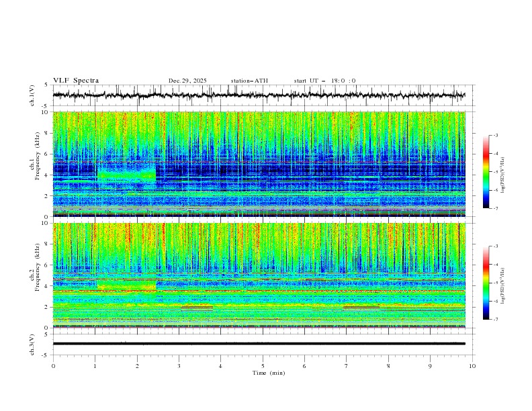Click the ch.1 "Frequency (kHz)" axis label
532x411 pixels.
click(37, 154)
